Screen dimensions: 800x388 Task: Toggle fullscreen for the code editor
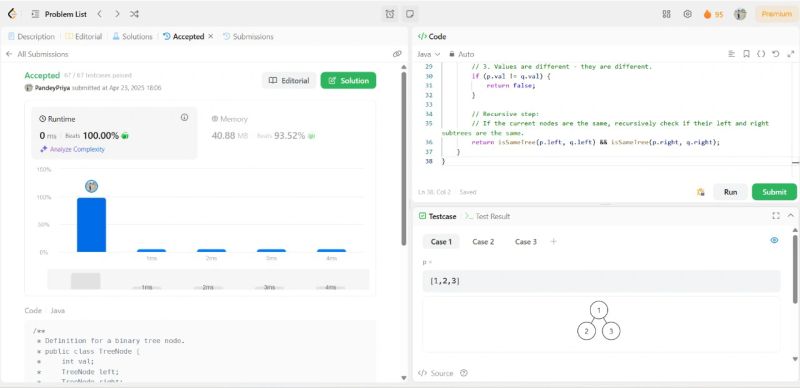pos(791,54)
